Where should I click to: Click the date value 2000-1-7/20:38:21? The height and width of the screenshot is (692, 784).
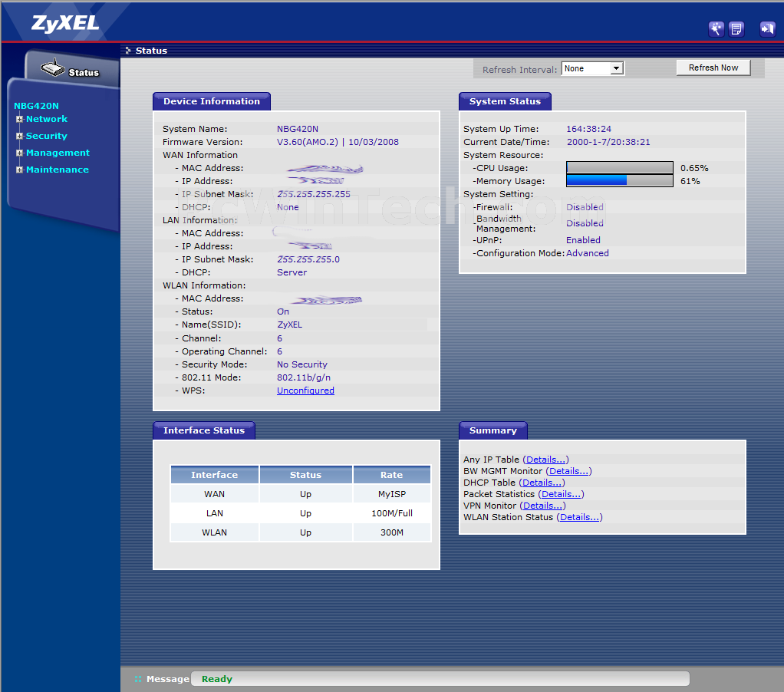point(608,142)
